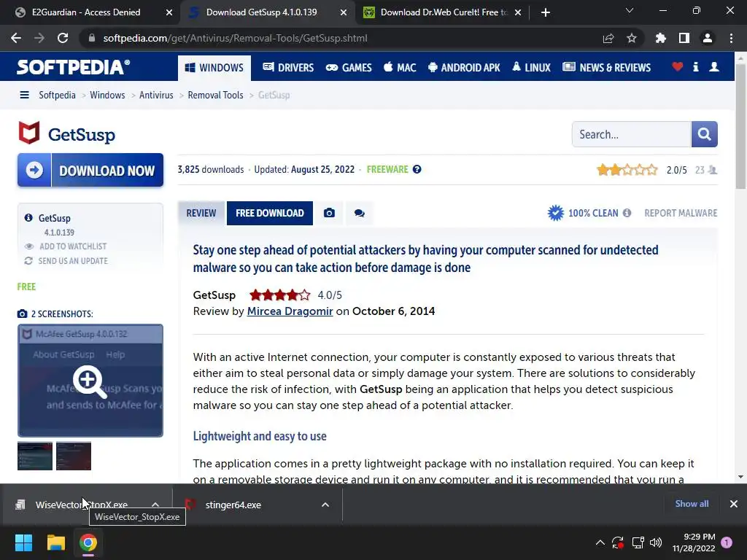Open the GAMES section
Screen dimensions: 747x560
tap(349, 68)
